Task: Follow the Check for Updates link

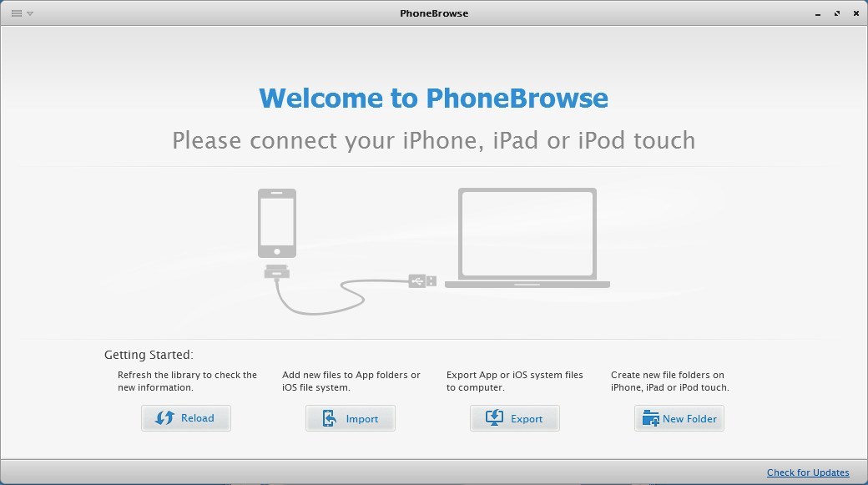Action: click(807, 472)
